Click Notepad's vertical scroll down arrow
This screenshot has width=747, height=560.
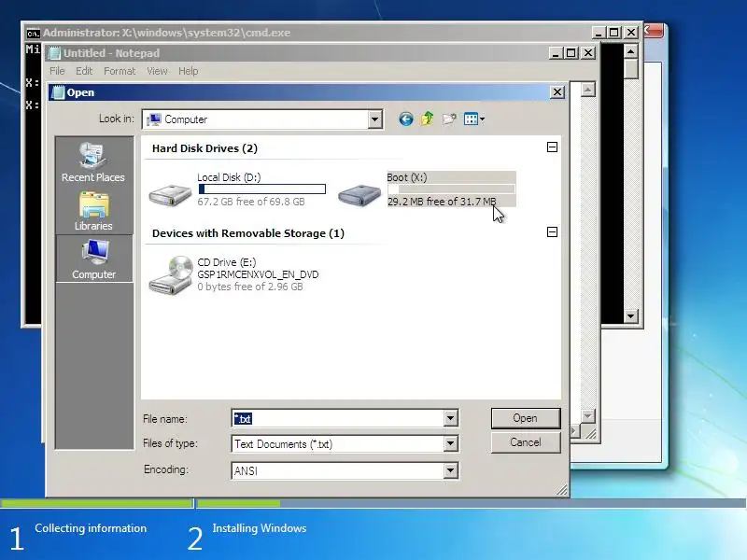[x=588, y=415]
